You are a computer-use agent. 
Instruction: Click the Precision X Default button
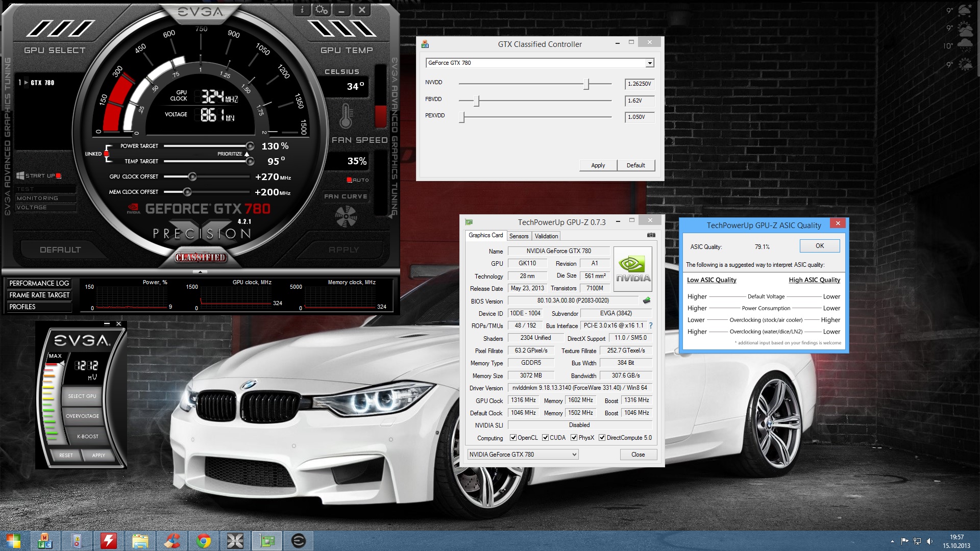pyautogui.click(x=60, y=249)
